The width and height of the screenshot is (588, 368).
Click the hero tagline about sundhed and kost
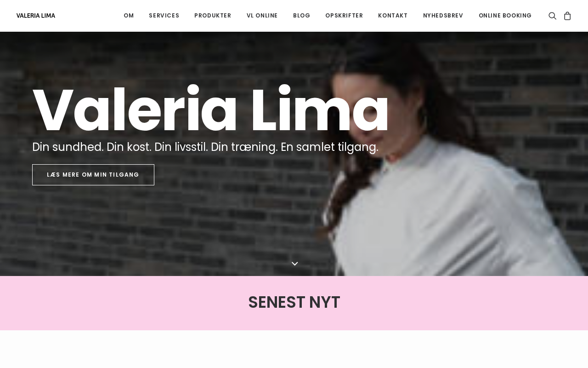[x=205, y=147]
